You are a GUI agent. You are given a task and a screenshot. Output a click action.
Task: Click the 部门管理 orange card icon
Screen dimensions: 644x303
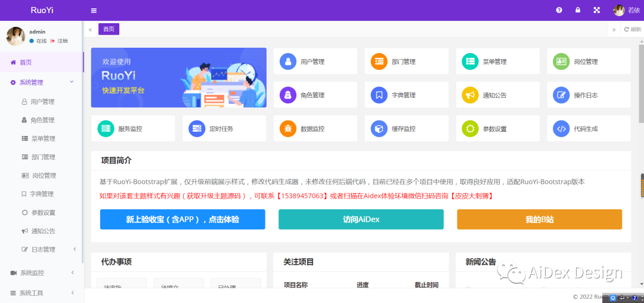pyautogui.click(x=379, y=61)
